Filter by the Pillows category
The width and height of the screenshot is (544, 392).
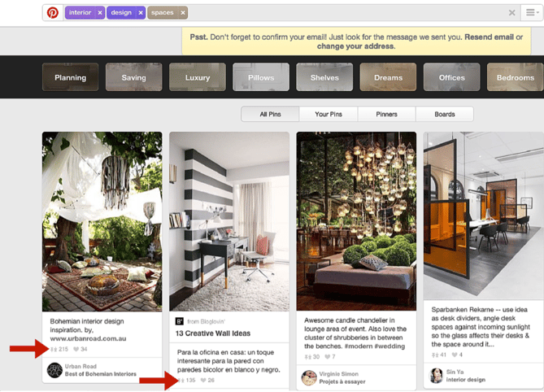coord(261,77)
